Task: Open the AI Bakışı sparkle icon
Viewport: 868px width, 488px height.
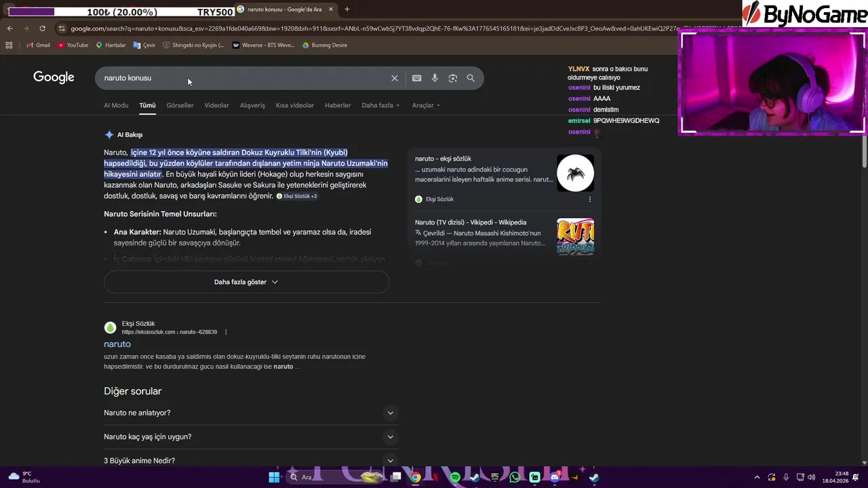Action: [x=109, y=134]
